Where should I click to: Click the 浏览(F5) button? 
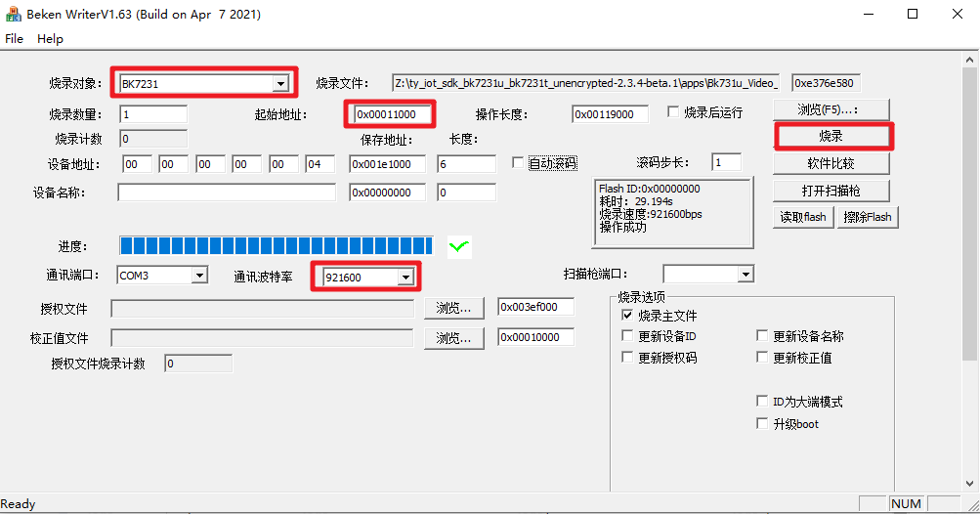[831, 109]
